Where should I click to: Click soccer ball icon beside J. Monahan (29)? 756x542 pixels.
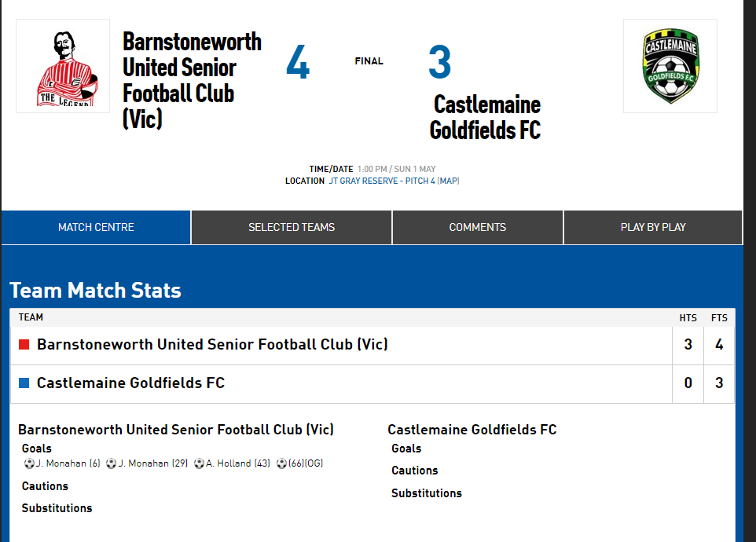(112, 463)
